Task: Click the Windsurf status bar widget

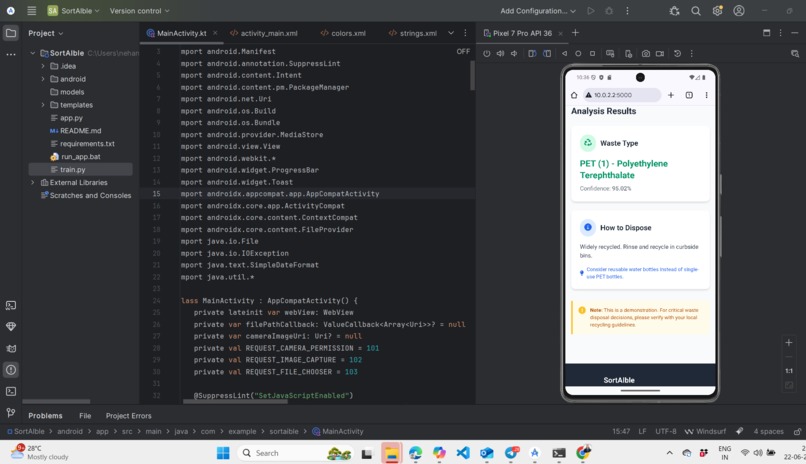Action: 705,432
